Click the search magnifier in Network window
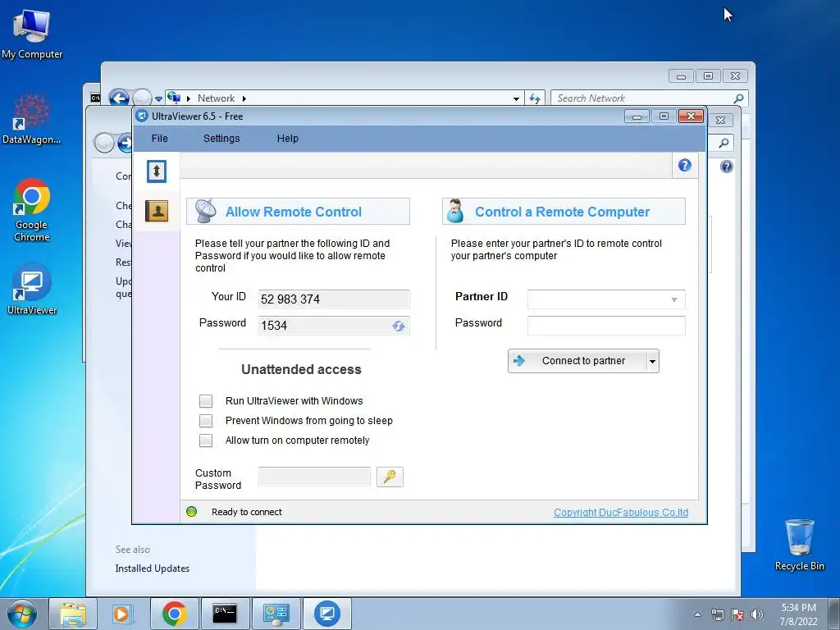Image resolution: width=840 pixels, height=630 pixels. pos(738,98)
